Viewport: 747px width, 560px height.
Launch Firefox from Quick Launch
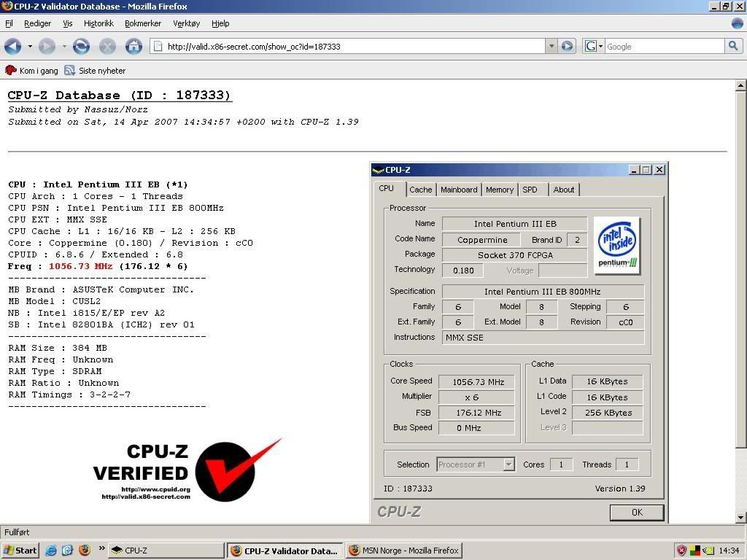click(x=85, y=551)
